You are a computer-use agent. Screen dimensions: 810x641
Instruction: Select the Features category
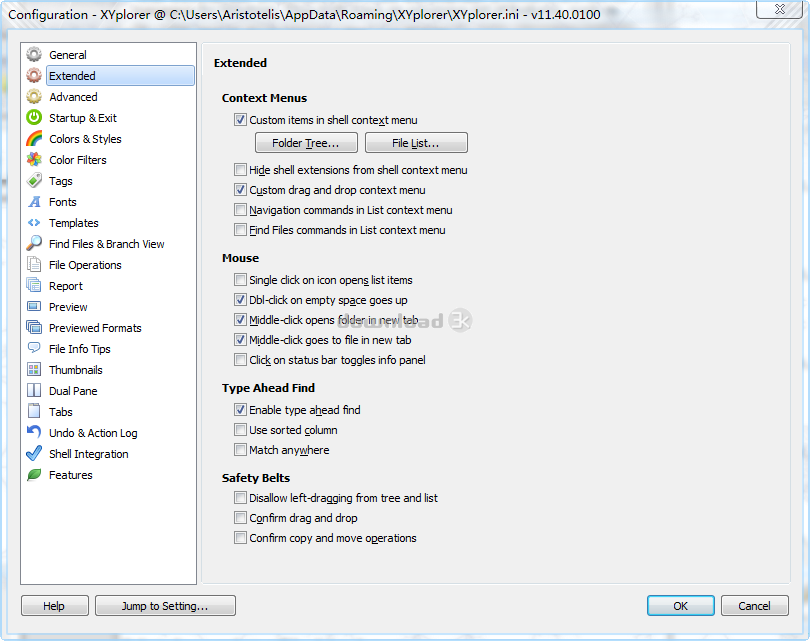coord(70,475)
